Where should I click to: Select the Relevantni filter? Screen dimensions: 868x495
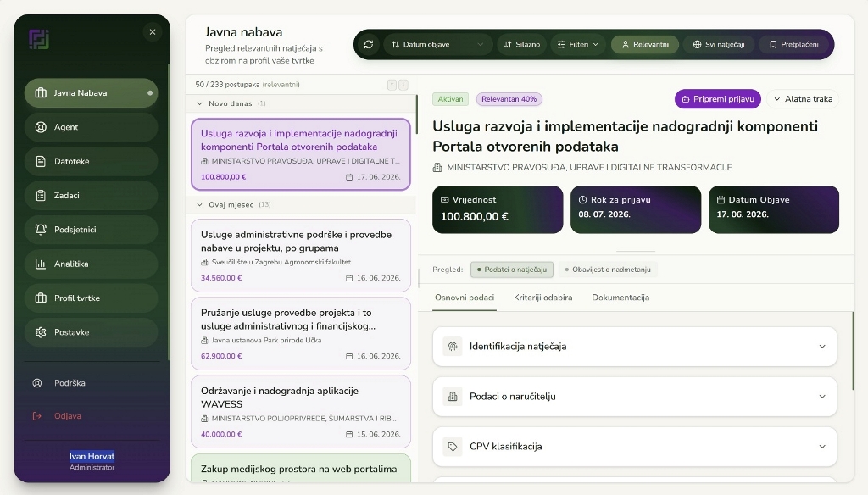(x=645, y=44)
